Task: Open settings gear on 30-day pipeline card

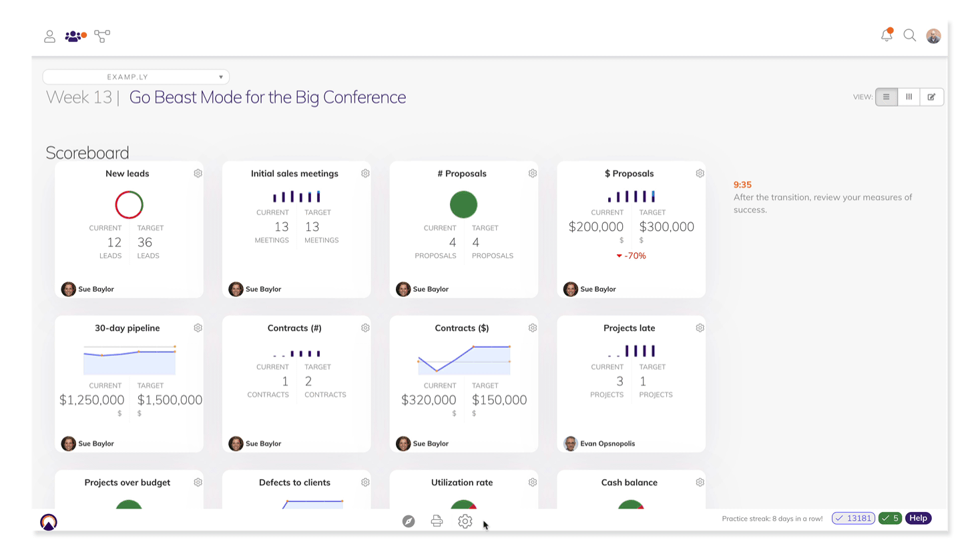Action: (198, 328)
